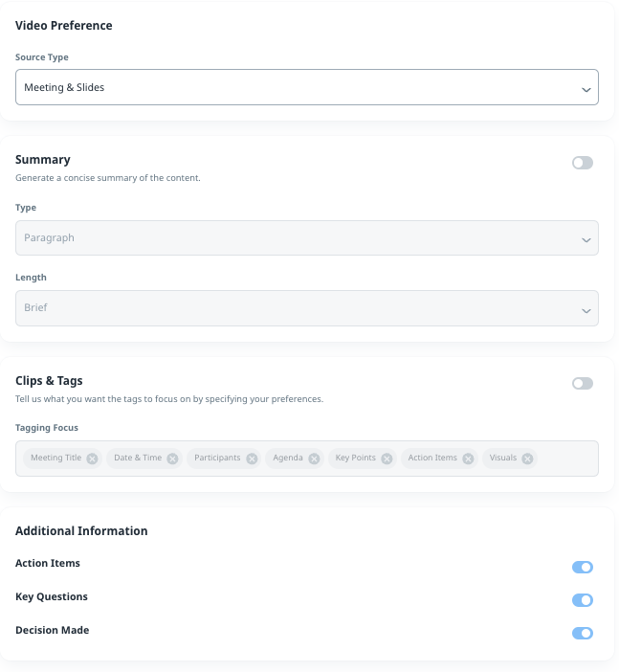Click the Visuals tag chip
Viewport: 619px width, 672px height.
coord(503,459)
